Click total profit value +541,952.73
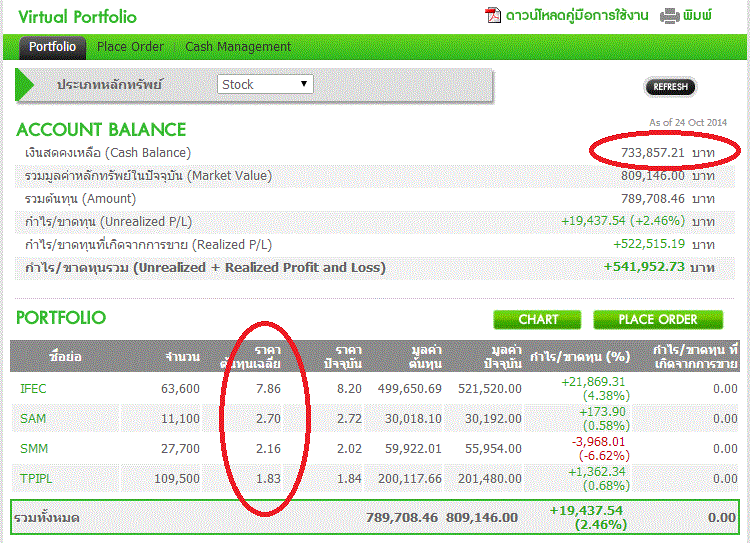 coord(644,267)
